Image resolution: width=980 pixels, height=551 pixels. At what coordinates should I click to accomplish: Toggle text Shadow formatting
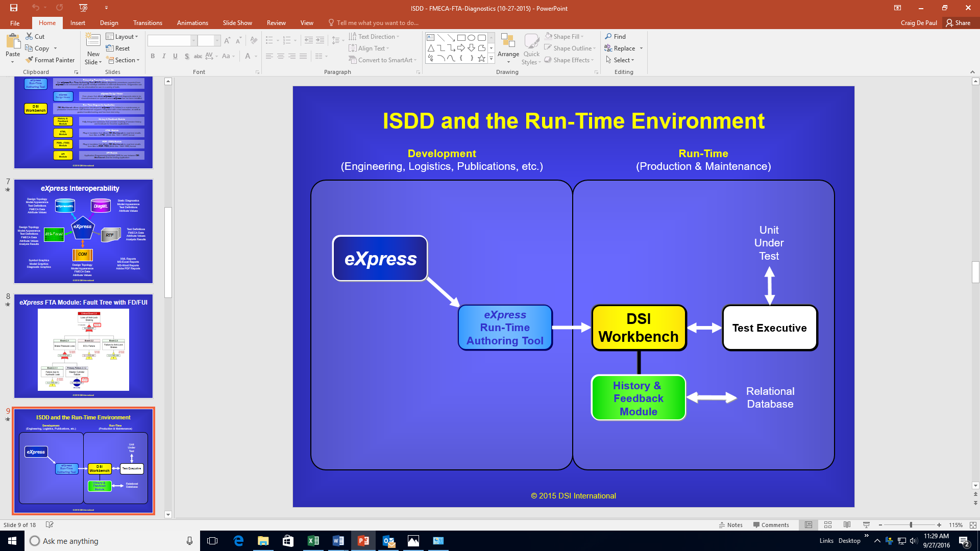tap(187, 56)
